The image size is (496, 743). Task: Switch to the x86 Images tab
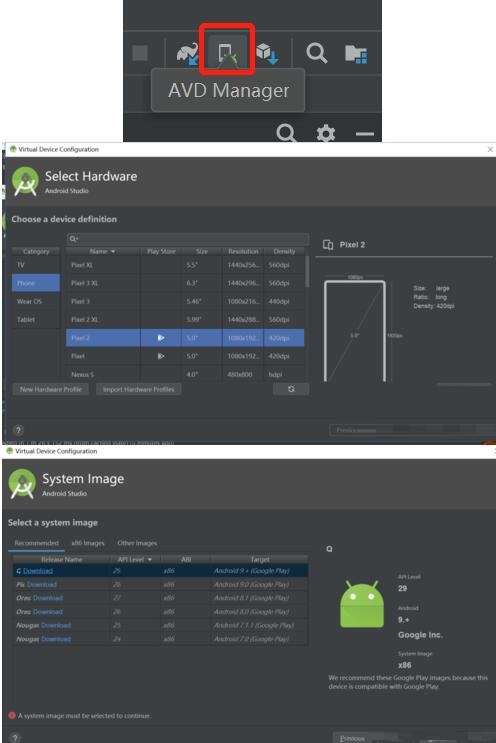pos(88,543)
